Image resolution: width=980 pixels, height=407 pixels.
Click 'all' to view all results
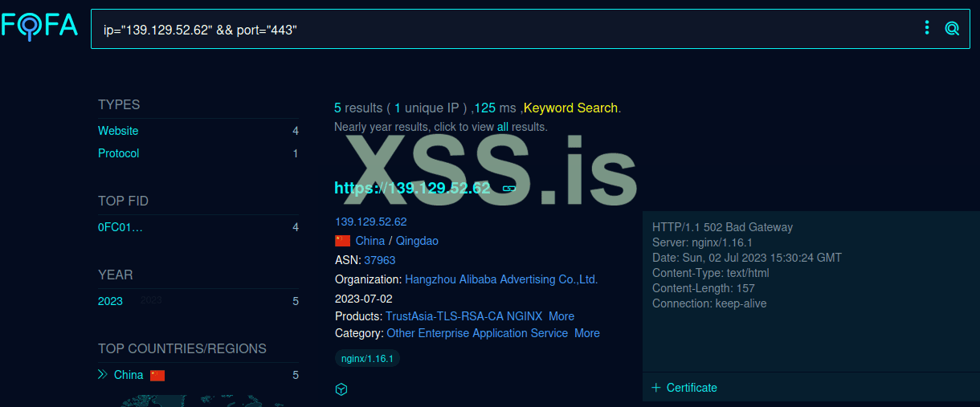pyautogui.click(x=503, y=127)
